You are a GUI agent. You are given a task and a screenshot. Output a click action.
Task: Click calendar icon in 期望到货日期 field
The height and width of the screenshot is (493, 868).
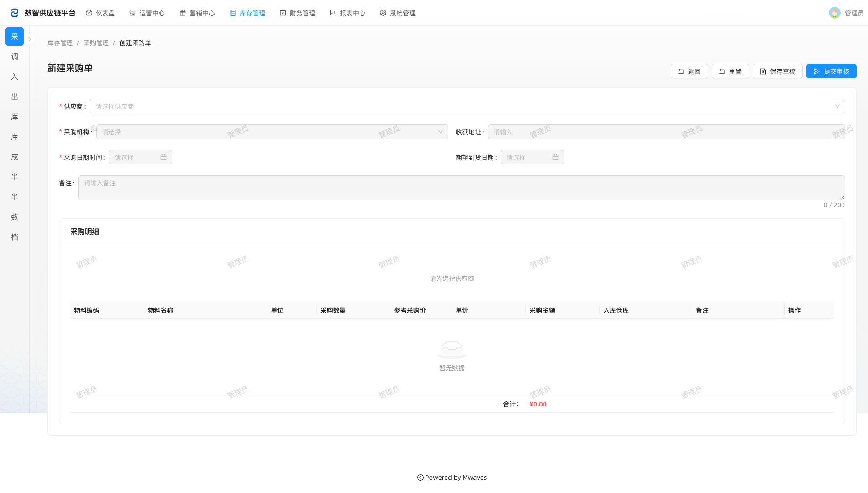pos(555,157)
